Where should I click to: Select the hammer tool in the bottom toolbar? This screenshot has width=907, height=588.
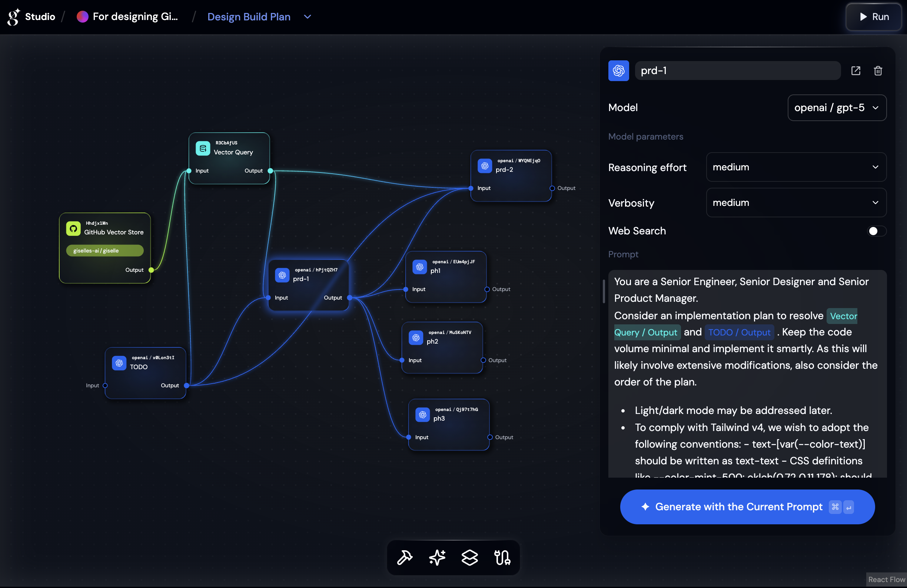tap(404, 558)
